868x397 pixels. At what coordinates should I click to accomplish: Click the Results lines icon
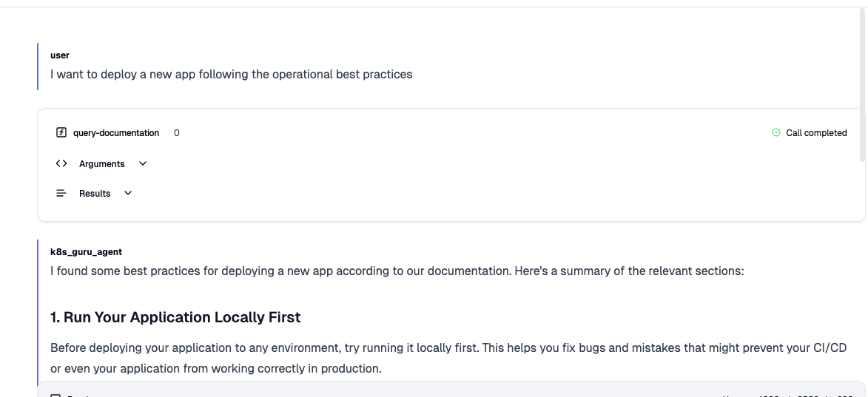(61, 194)
